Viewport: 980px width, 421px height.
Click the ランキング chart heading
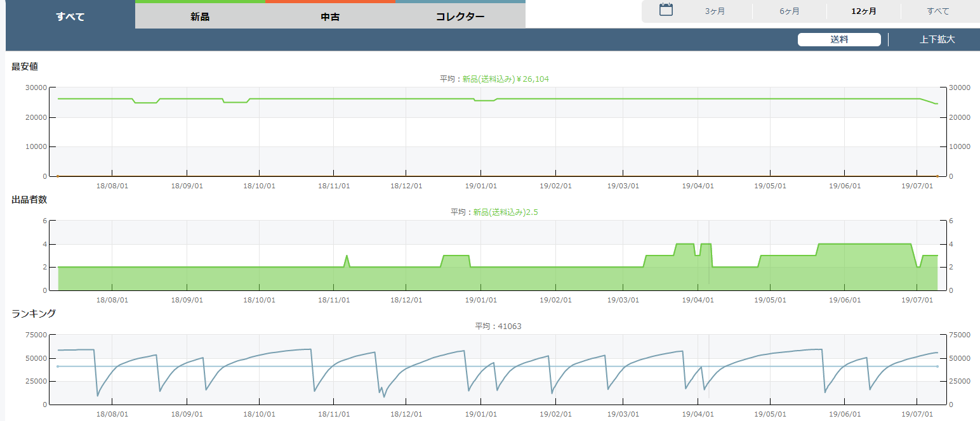pyautogui.click(x=34, y=313)
